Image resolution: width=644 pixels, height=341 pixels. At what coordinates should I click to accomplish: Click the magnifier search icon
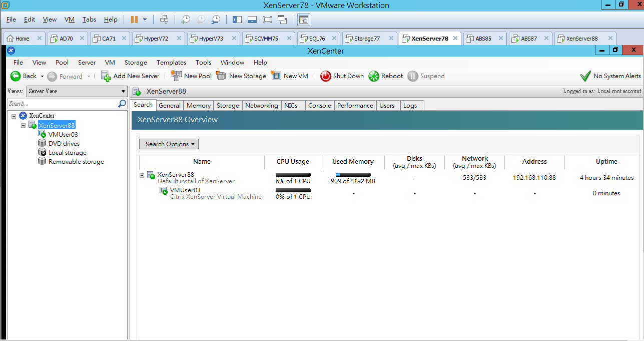tap(122, 104)
